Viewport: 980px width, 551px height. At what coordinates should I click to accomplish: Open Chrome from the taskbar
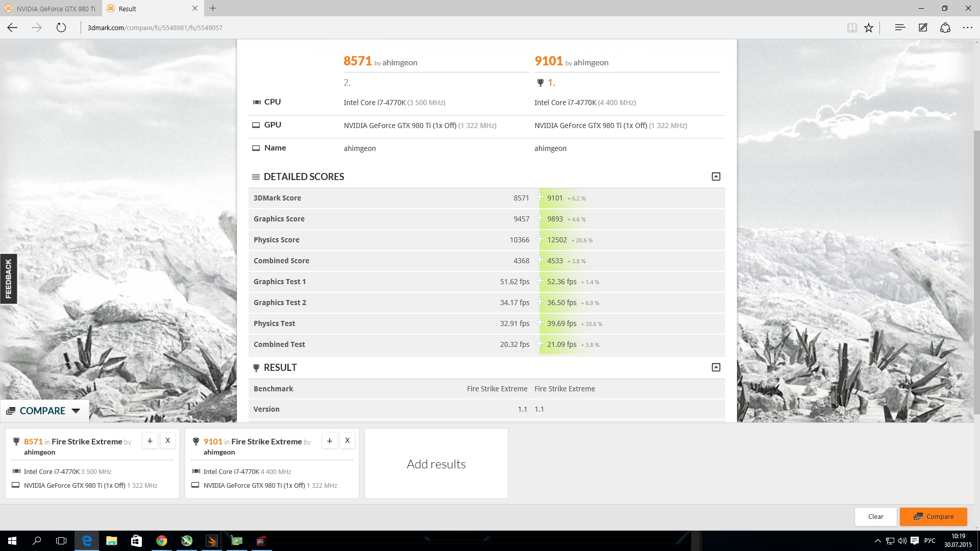click(161, 541)
